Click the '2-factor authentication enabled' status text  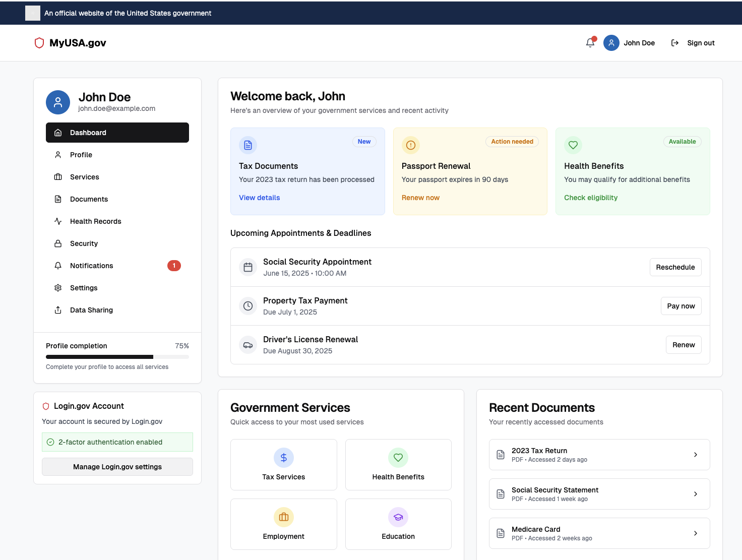tap(110, 442)
